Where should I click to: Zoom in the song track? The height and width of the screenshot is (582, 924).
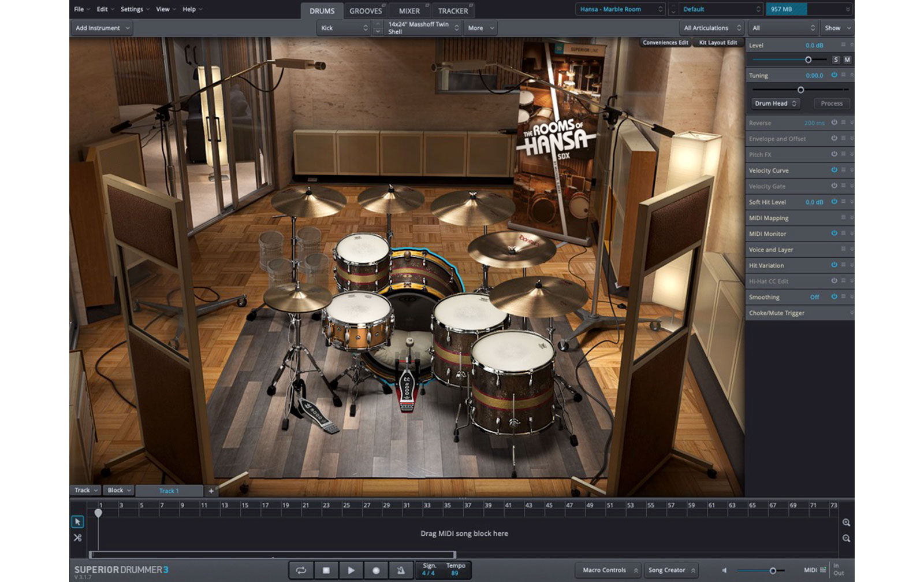tap(846, 522)
